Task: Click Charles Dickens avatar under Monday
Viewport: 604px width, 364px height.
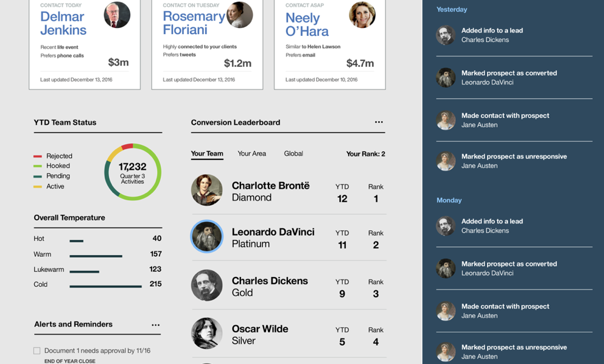Action: [x=446, y=226]
